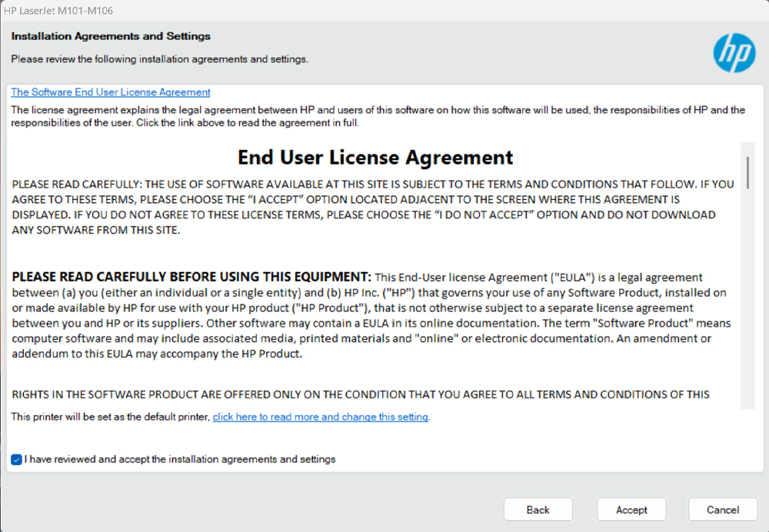Click the End User License Agreement heading
This screenshot has width=769, height=532.
[375, 158]
